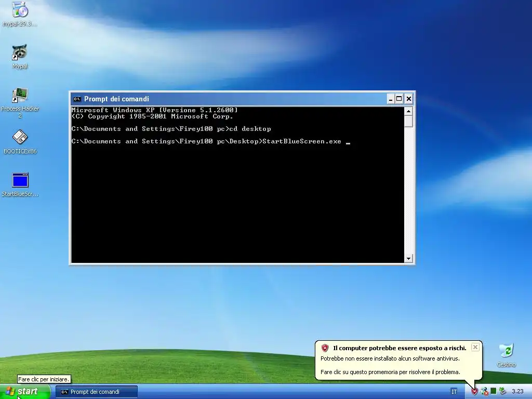The image size is (532, 399).
Task: Maximize the Prompt dei comandi window
Action: point(400,99)
